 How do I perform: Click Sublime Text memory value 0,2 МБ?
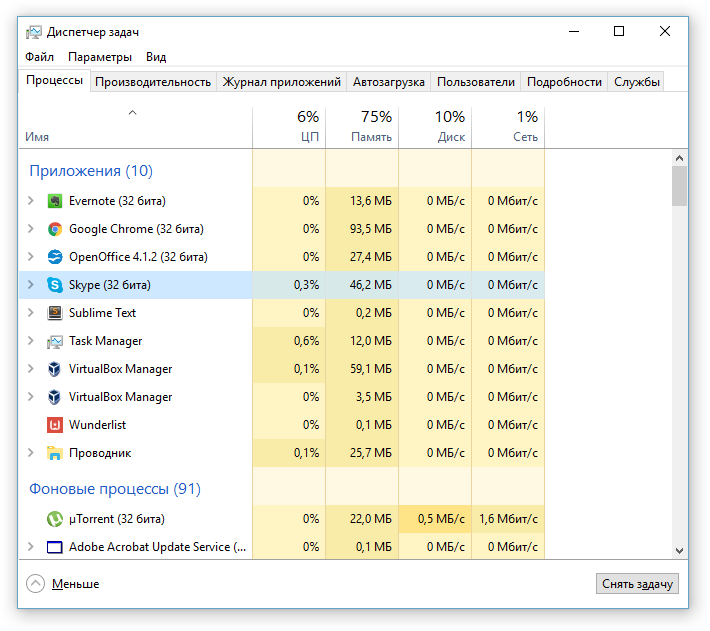pyautogui.click(x=374, y=313)
